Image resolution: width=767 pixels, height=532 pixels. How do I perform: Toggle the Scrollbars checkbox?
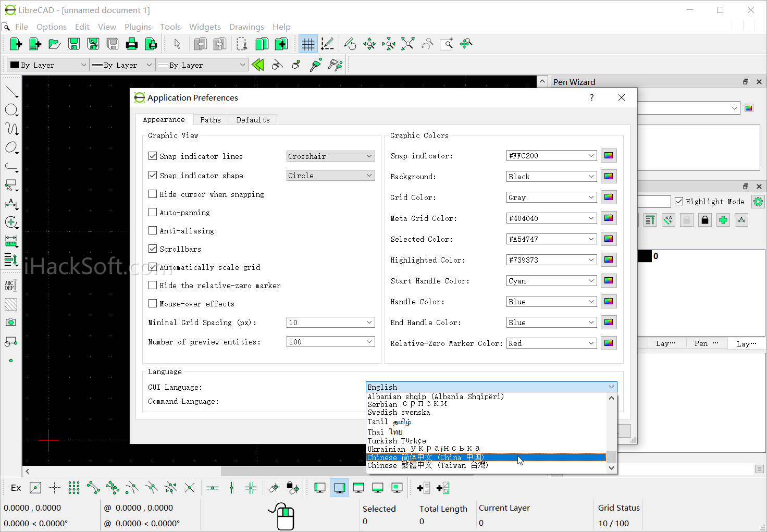pos(153,249)
